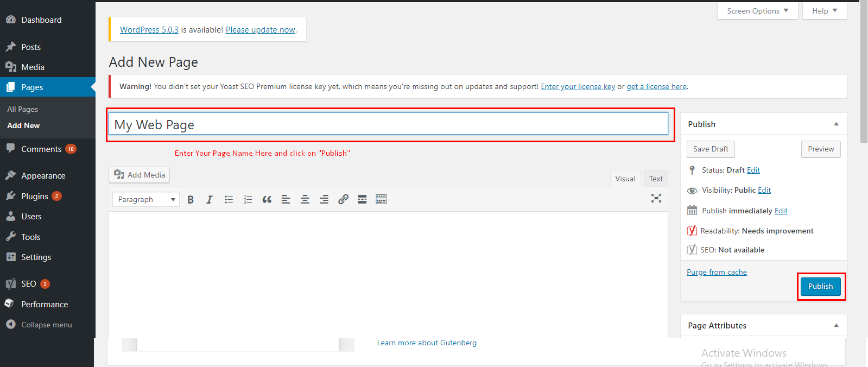This screenshot has height=367, width=868.
Task: Click the Appearance paintbrush icon
Action: pos(11,175)
